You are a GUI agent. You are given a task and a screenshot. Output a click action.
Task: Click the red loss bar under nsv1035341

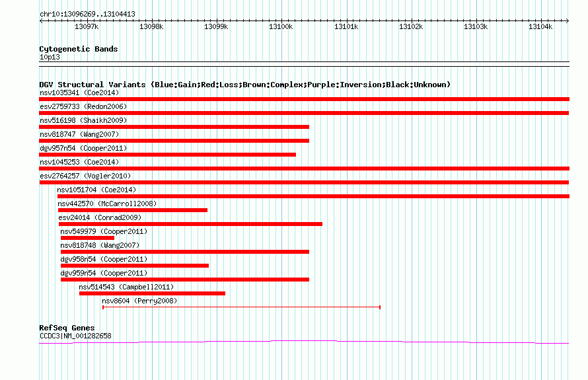click(304, 99)
